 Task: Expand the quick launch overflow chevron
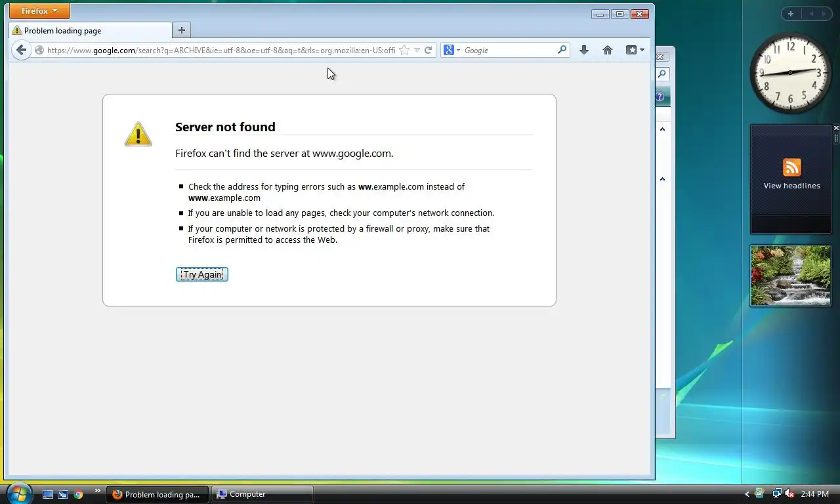[98, 490]
